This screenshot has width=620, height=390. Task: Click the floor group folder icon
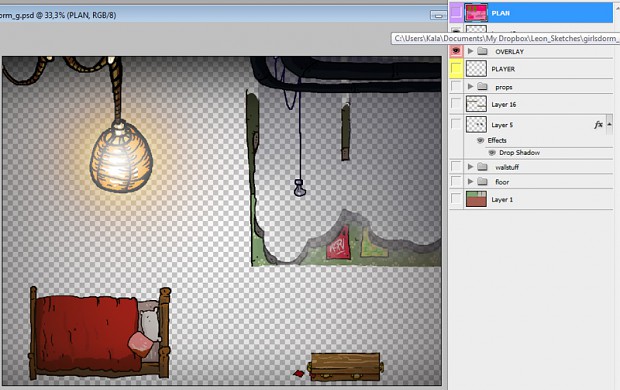482,182
